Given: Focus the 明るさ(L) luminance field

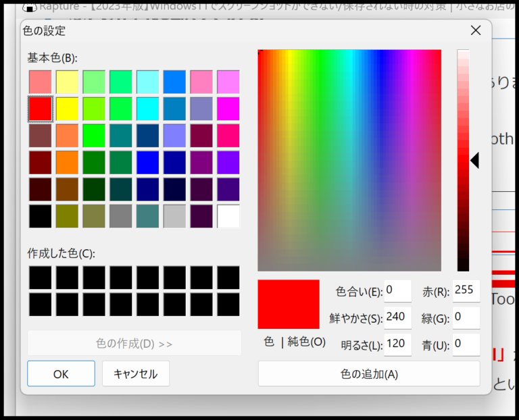Looking at the screenshot, I should [x=397, y=344].
